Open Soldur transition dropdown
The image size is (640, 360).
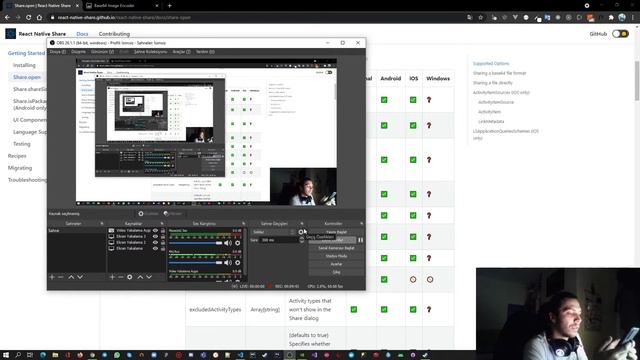click(273, 232)
